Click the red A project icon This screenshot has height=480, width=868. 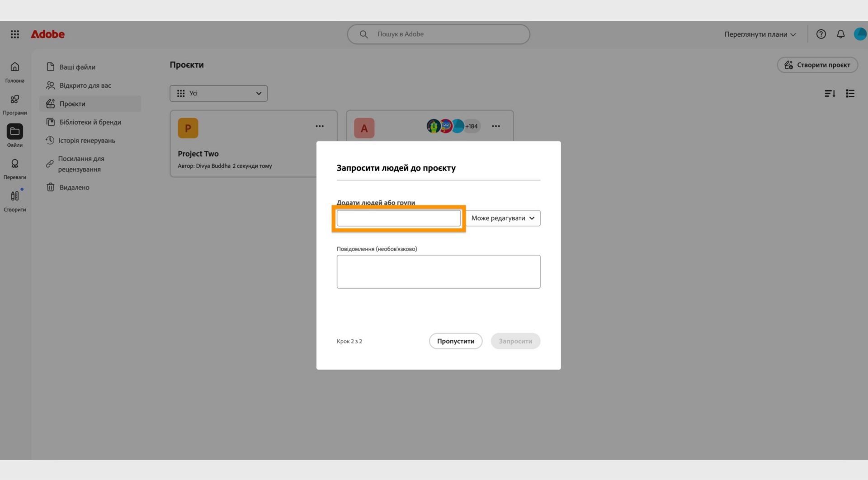(364, 128)
